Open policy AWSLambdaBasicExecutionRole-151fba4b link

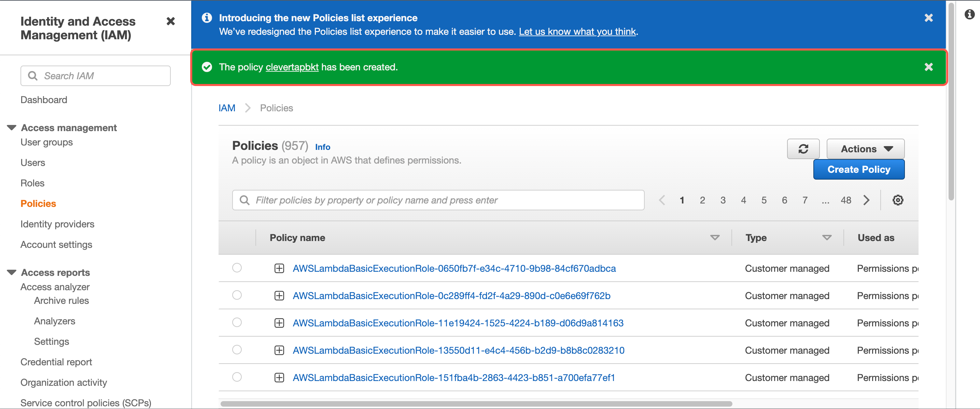click(454, 378)
